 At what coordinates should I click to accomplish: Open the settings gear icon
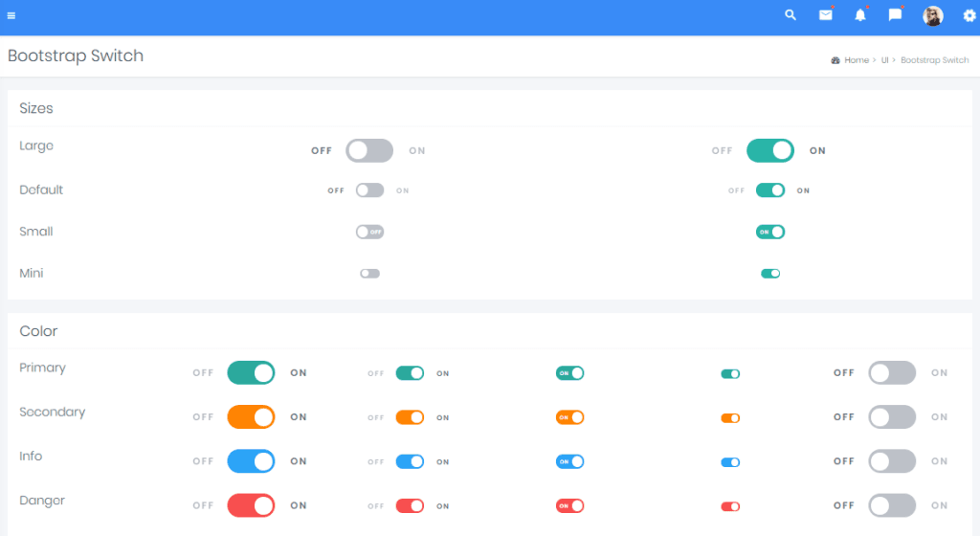pyautogui.click(x=969, y=15)
